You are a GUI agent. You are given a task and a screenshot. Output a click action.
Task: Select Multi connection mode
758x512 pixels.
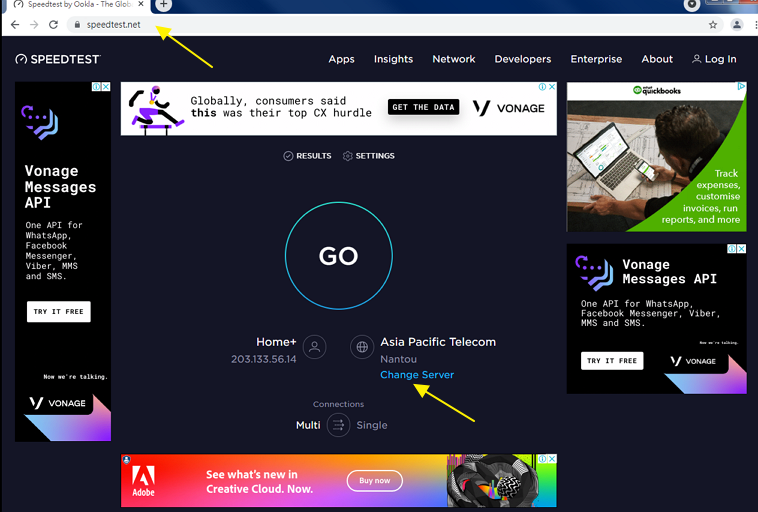pyautogui.click(x=308, y=425)
